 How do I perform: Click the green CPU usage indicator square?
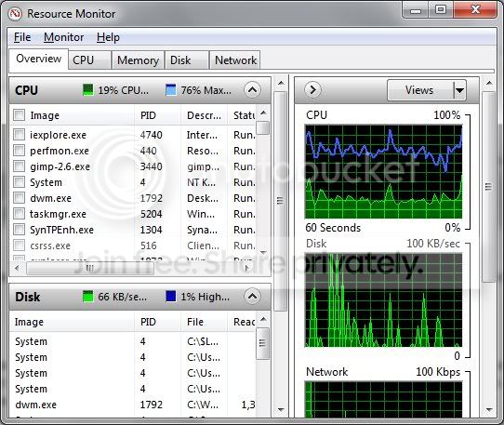pyautogui.click(x=87, y=90)
